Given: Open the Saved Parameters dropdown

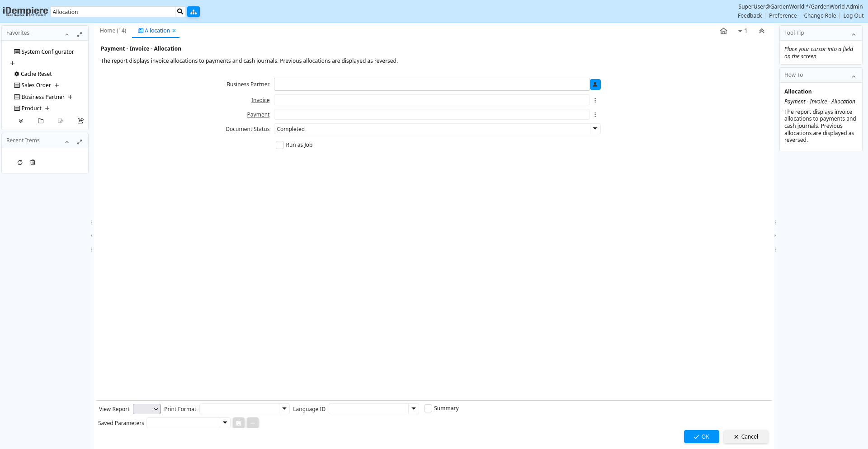Looking at the screenshot, I should click(225, 423).
